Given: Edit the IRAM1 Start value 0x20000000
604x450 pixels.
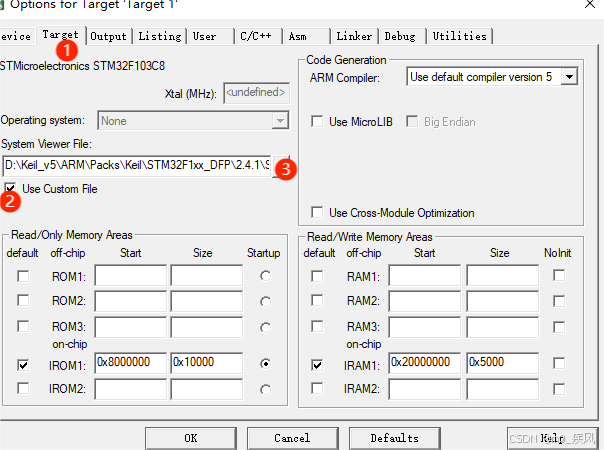Looking at the screenshot, I should (x=425, y=363).
